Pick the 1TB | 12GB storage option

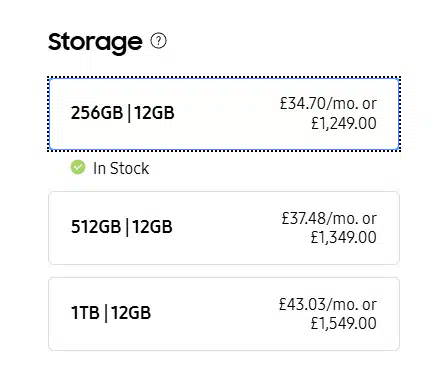pyautogui.click(x=224, y=314)
